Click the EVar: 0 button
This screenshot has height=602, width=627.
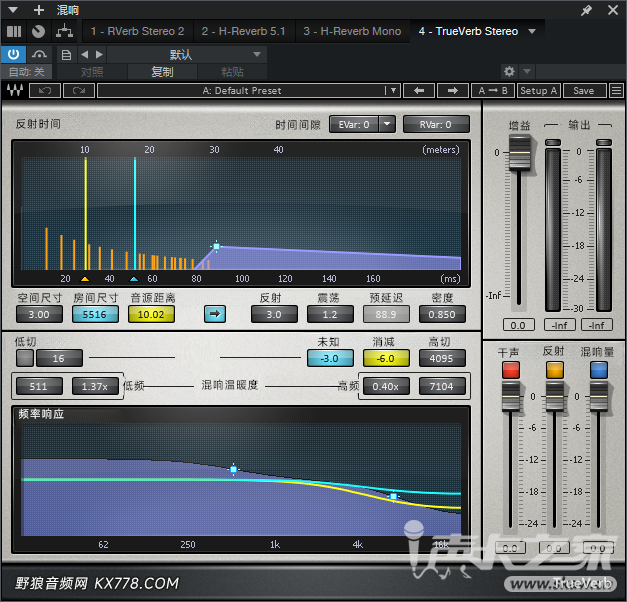click(x=354, y=124)
